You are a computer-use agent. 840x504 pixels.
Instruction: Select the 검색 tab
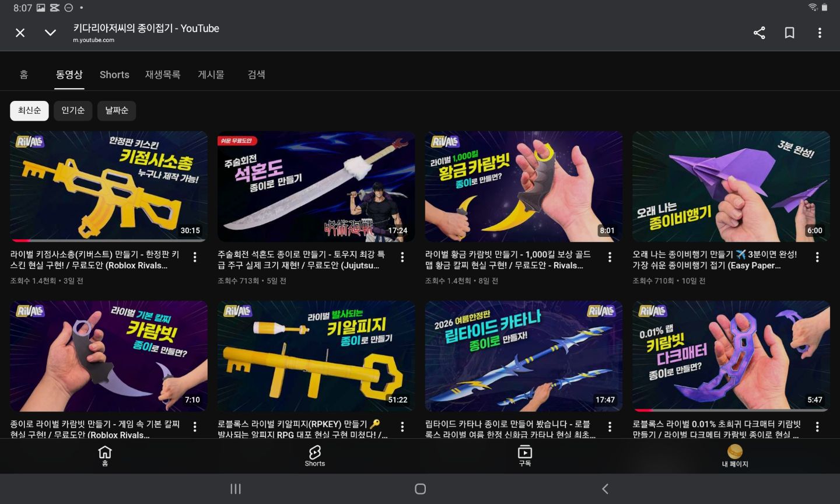tap(256, 75)
